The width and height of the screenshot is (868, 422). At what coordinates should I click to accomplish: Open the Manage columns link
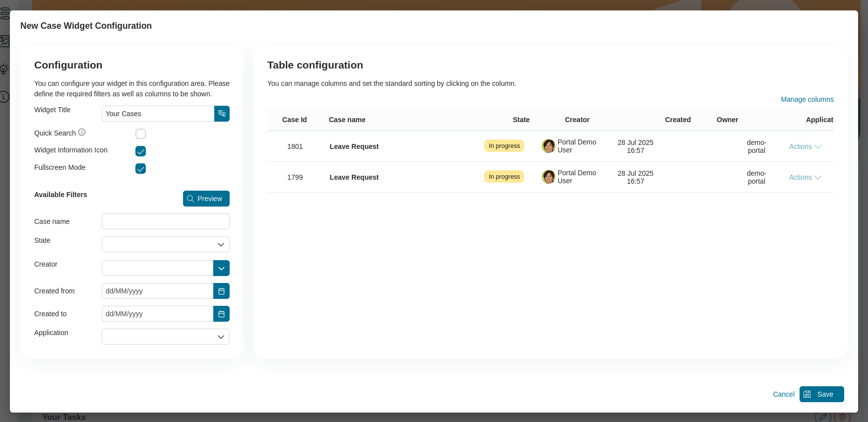coord(807,99)
